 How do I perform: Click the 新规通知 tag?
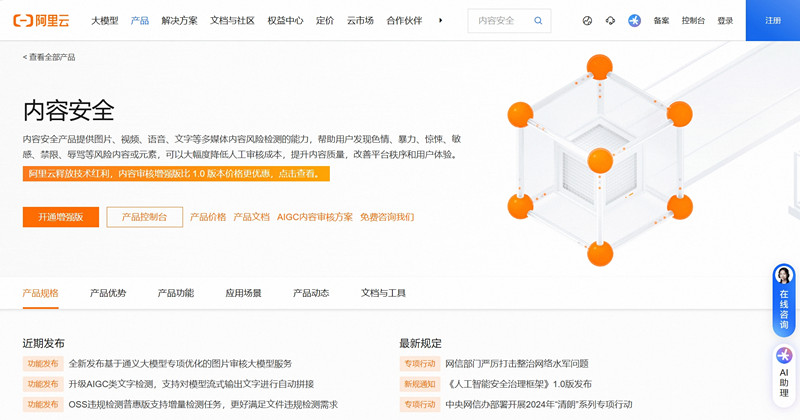click(x=420, y=384)
